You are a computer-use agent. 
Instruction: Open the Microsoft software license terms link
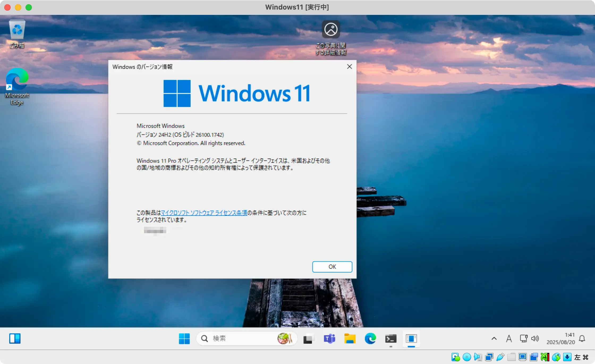pyautogui.click(x=204, y=213)
